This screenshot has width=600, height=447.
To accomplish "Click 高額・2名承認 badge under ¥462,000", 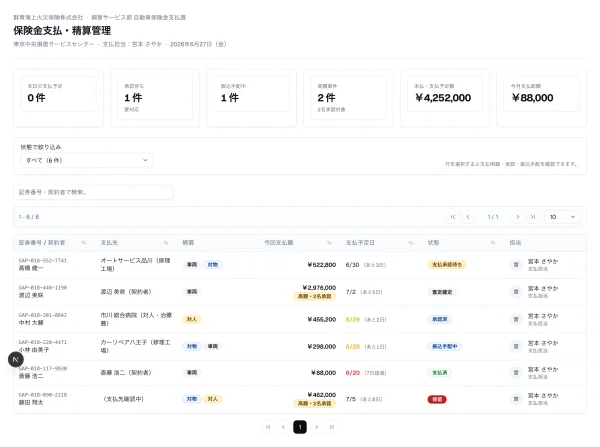I will [x=315, y=404].
